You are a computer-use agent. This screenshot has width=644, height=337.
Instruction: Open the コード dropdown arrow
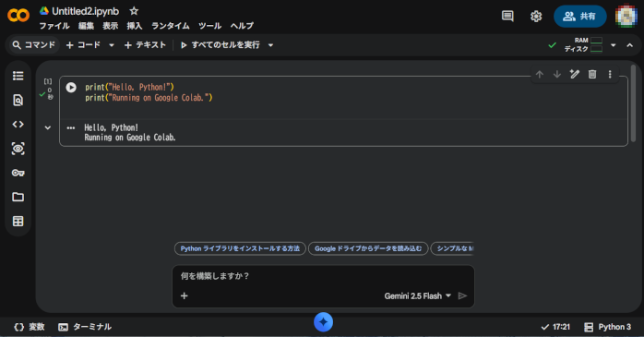[112, 45]
